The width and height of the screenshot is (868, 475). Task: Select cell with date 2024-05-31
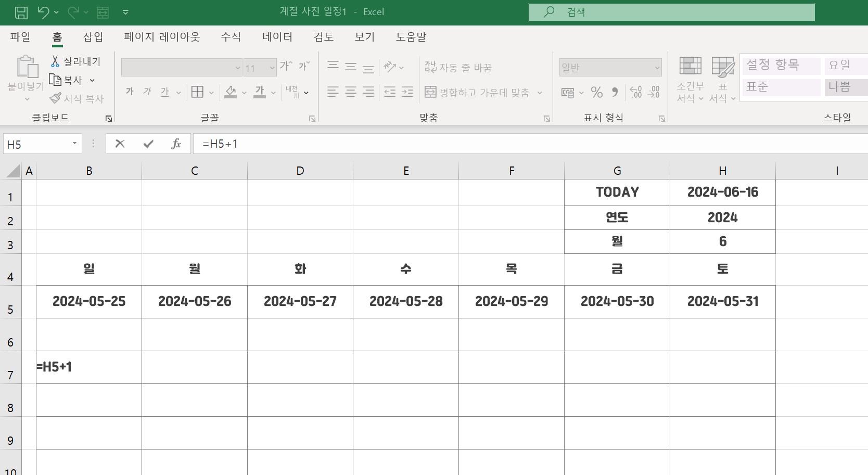point(723,301)
